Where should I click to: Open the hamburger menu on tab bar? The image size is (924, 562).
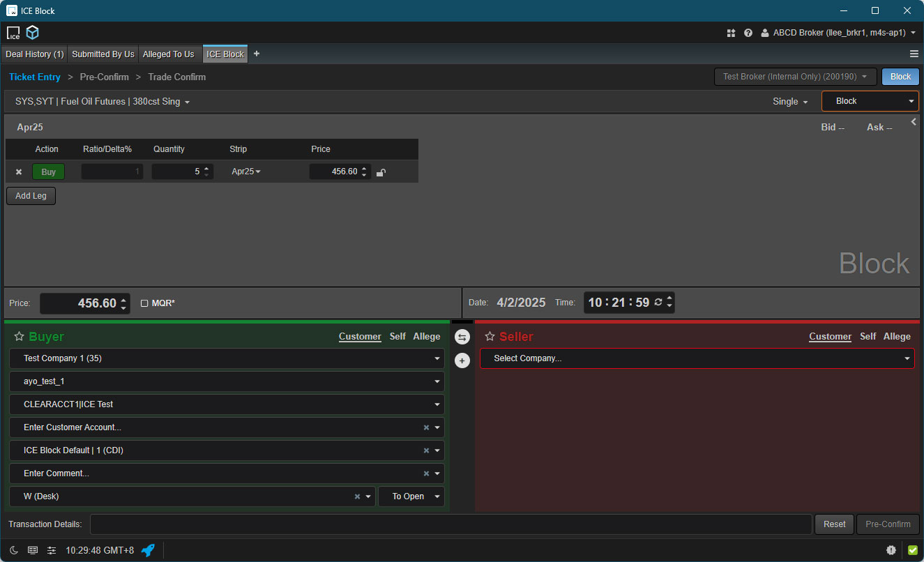(914, 54)
